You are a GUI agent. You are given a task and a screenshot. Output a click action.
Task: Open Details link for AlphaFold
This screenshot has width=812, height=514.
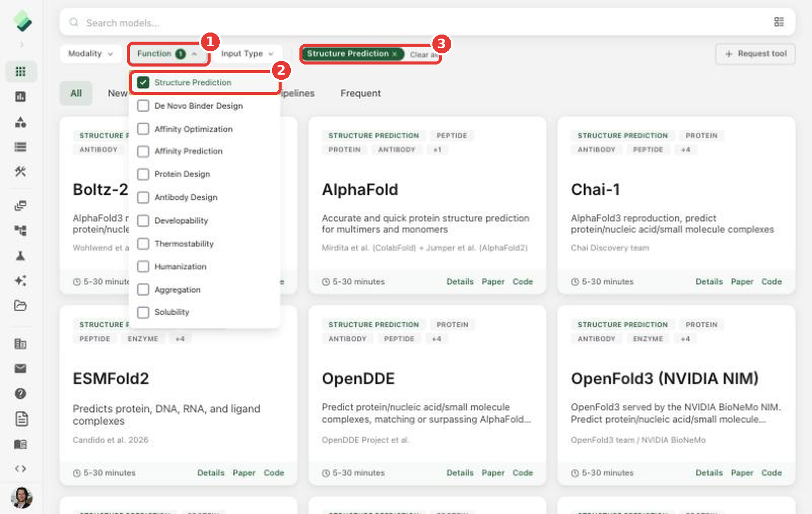pos(460,281)
